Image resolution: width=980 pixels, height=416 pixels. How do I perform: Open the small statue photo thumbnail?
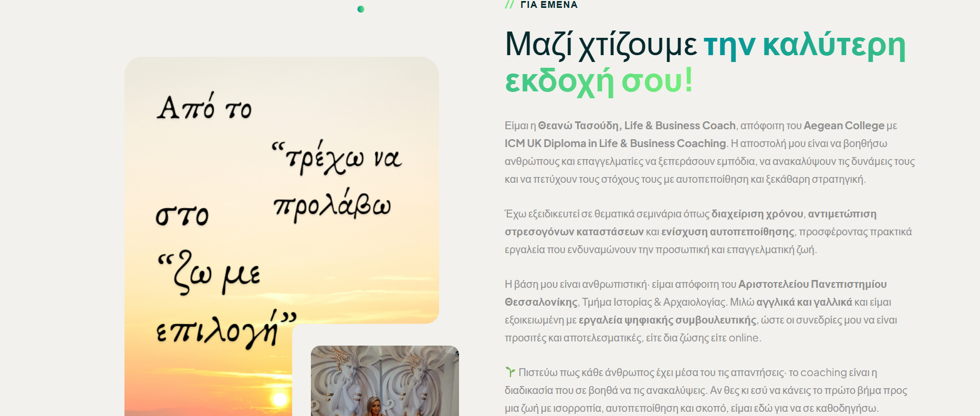[x=384, y=380]
